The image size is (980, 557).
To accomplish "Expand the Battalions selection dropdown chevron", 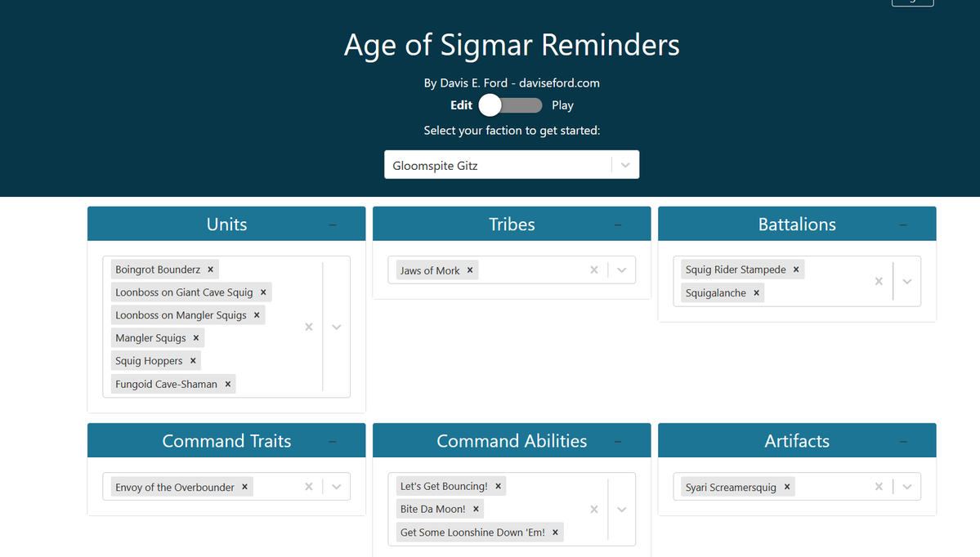I will pyautogui.click(x=906, y=280).
